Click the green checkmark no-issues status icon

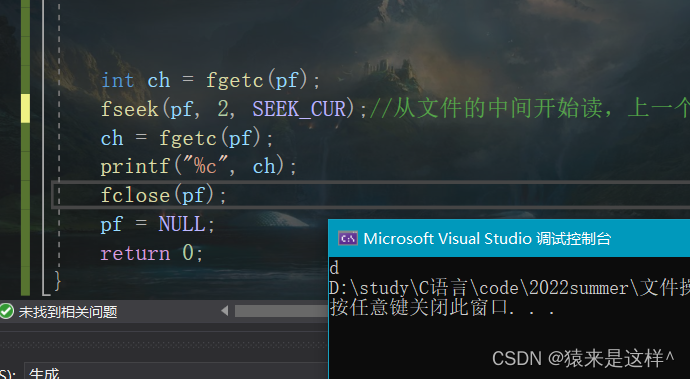pyautogui.click(x=7, y=312)
